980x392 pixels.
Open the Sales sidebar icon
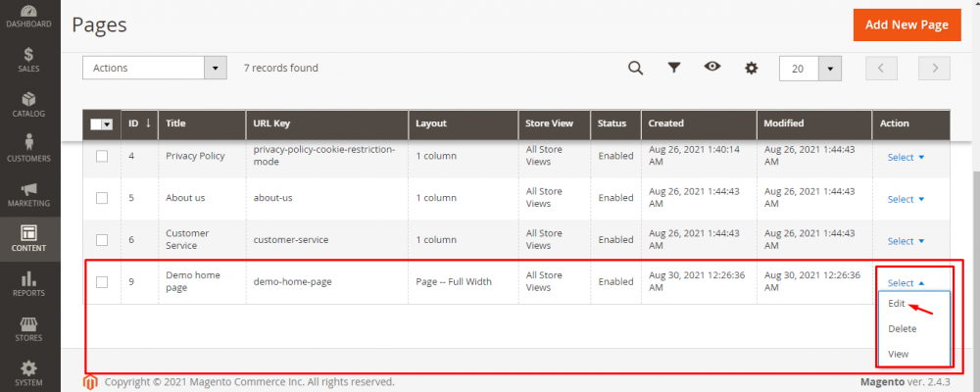[x=28, y=59]
